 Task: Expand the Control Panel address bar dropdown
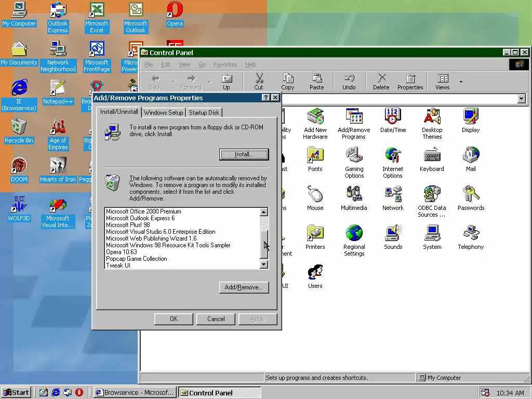coord(522,99)
